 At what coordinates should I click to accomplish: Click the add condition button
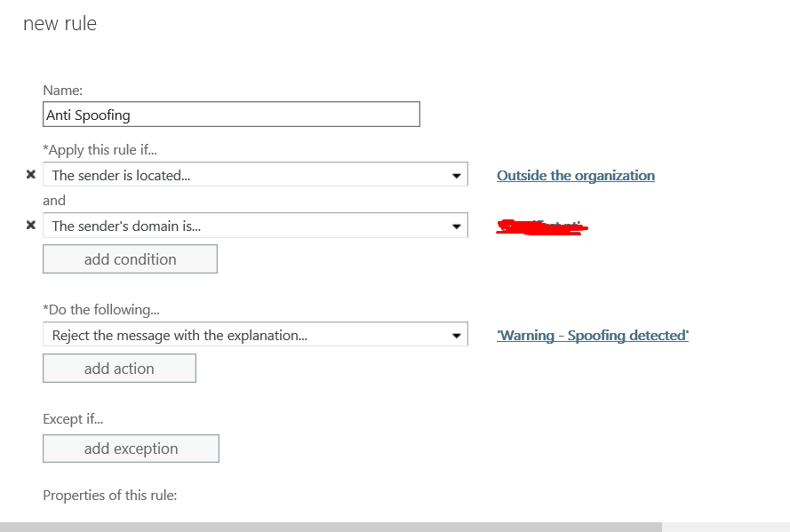pos(130,258)
